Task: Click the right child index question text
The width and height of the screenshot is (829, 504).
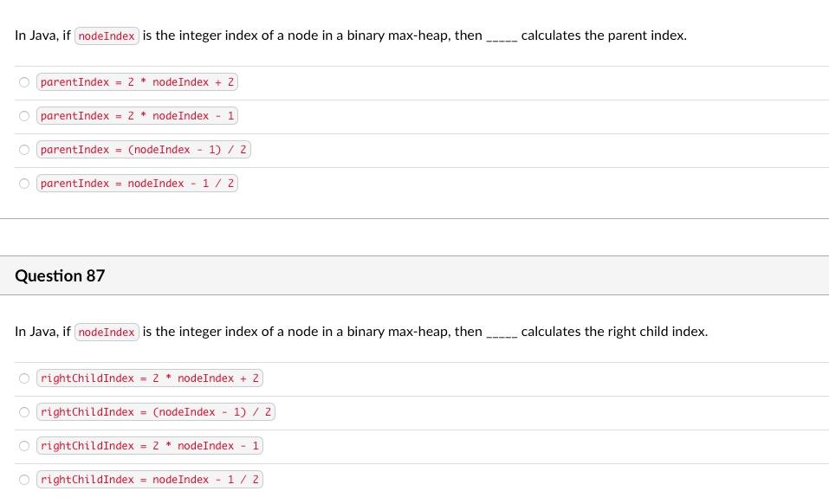Action: [361, 332]
